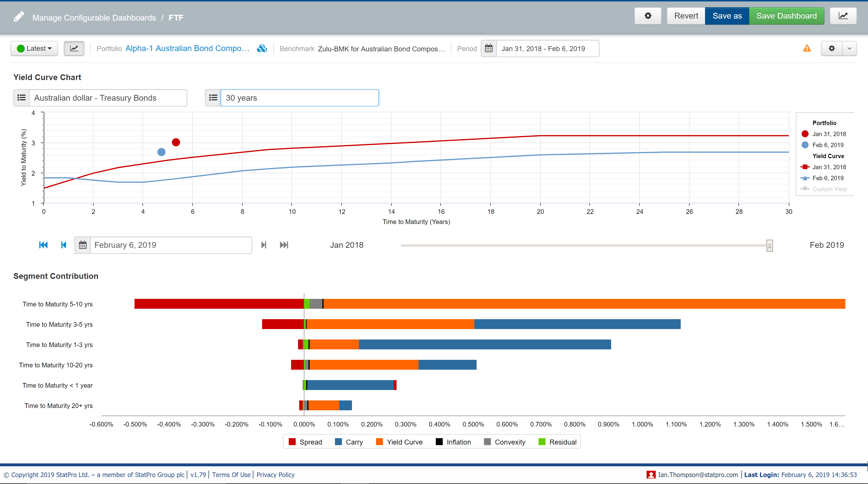Step to previous date
This screenshot has height=484, width=868.
pyautogui.click(x=64, y=245)
